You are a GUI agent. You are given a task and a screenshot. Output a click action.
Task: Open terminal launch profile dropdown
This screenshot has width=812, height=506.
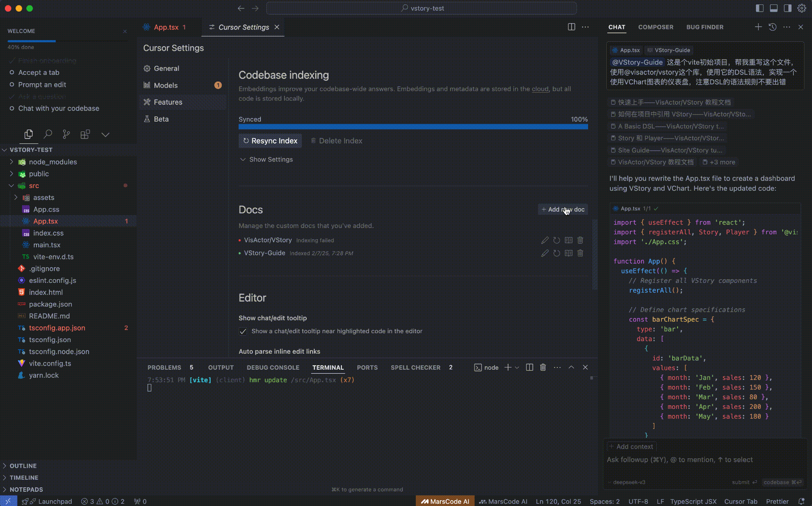pyautogui.click(x=517, y=367)
